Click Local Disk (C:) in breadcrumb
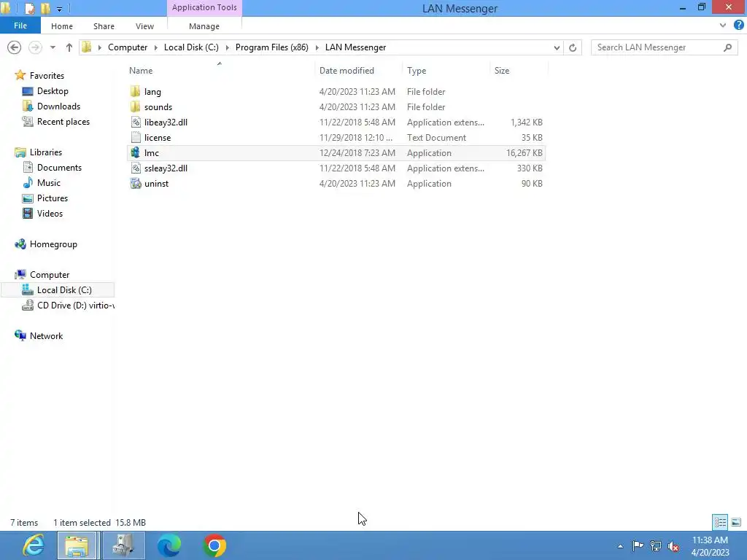The height and width of the screenshot is (560, 747). click(191, 47)
